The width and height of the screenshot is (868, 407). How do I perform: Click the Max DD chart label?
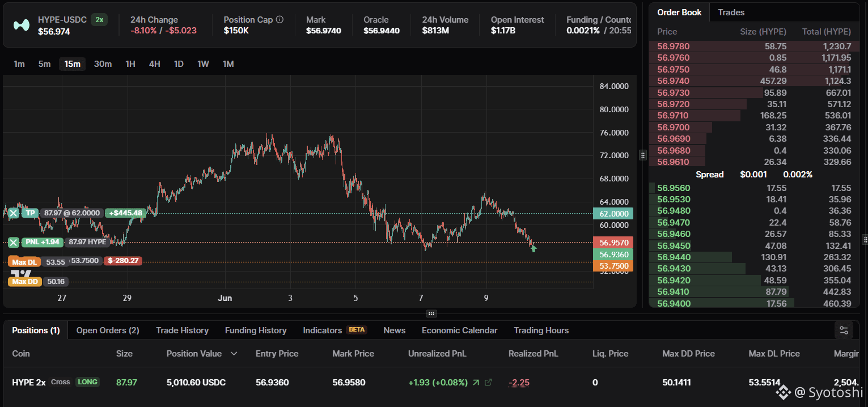[x=24, y=281]
